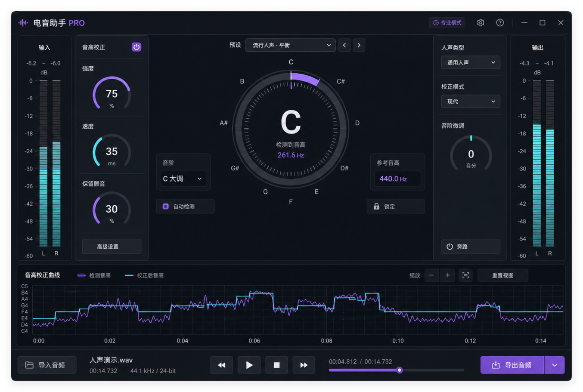This screenshot has width=583, height=392.
Task: Toggle the 音高校正 power button
Action: tap(136, 47)
